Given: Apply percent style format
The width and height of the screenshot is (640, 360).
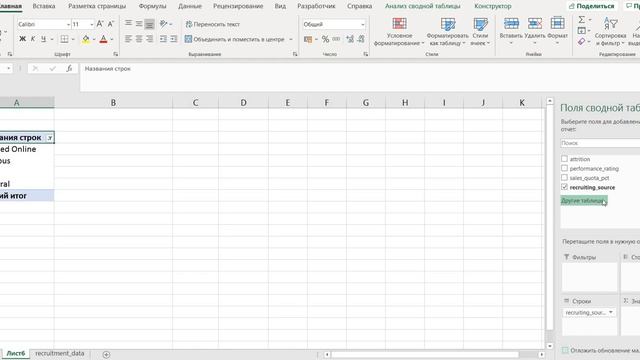Looking at the screenshot, I should [x=325, y=39].
